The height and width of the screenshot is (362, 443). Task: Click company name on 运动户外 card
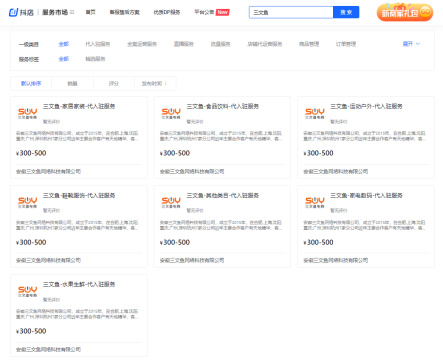[x=336, y=172]
